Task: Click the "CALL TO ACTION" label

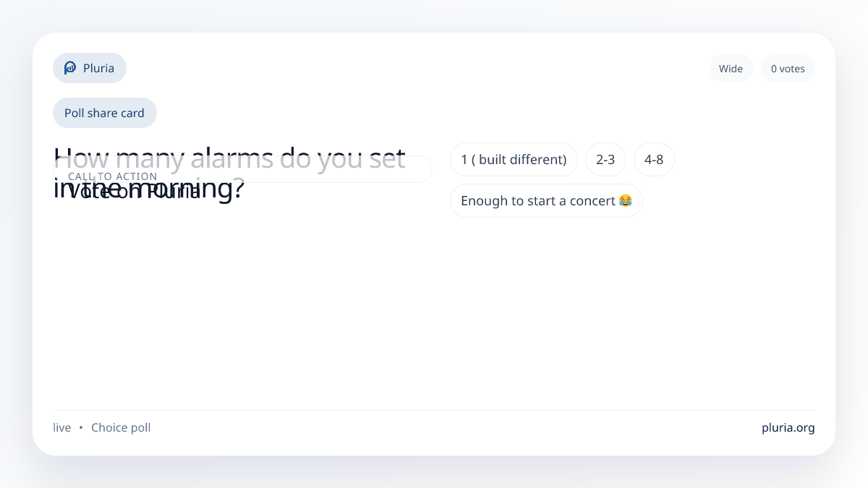Action: (x=112, y=176)
